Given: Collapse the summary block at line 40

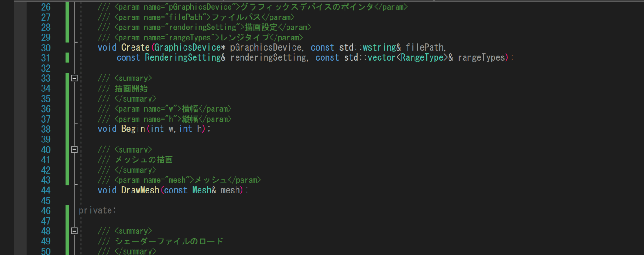Looking at the screenshot, I should pyautogui.click(x=74, y=149).
